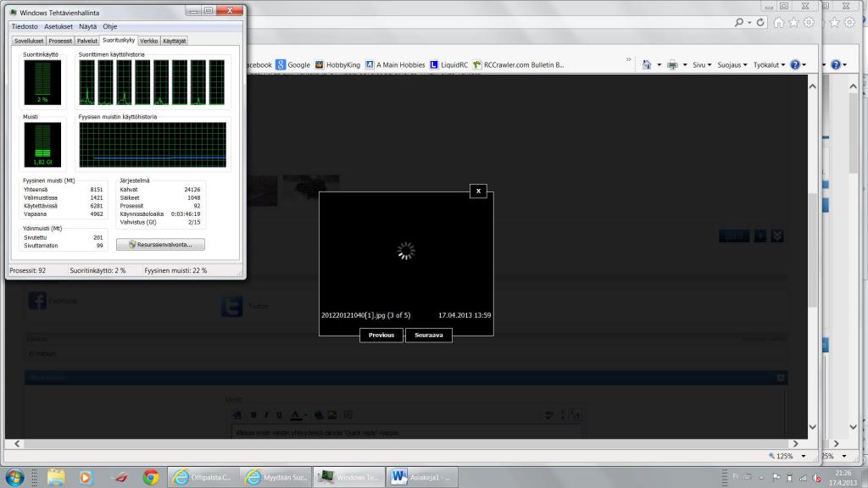The image size is (868, 488).
Task: Select the Verkko tab in Task Manager
Action: (149, 41)
